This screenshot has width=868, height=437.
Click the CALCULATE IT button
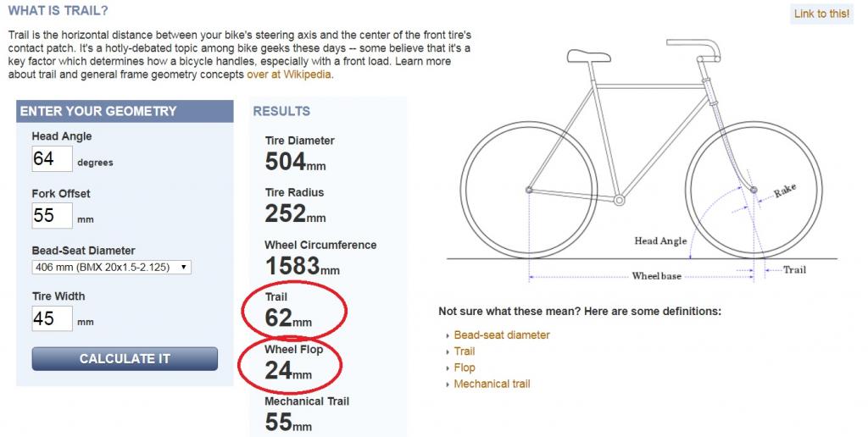point(125,359)
